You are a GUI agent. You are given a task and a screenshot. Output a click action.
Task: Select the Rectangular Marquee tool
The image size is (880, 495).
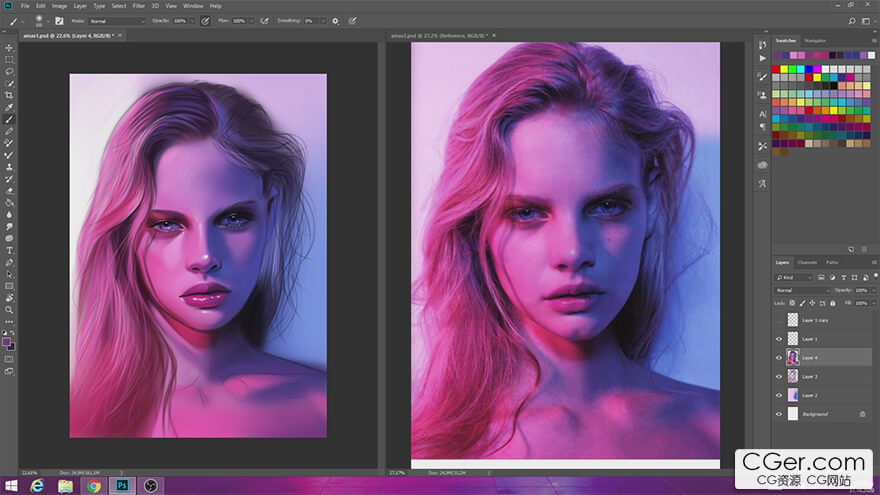tap(9, 59)
